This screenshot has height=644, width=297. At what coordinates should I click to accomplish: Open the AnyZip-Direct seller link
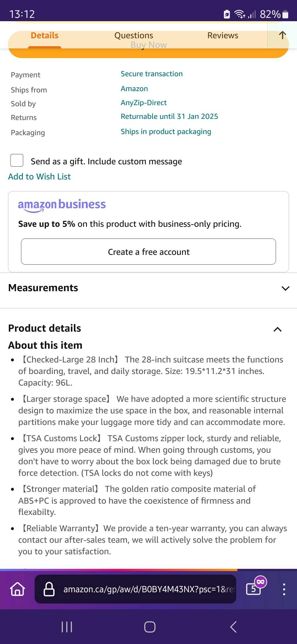tap(144, 103)
